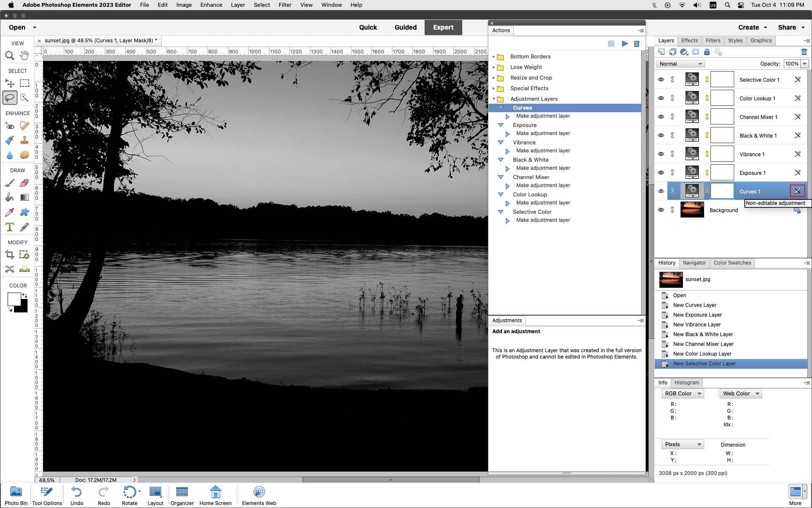
Task: Select the Zoom tool in toolbox
Action: click(10, 55)
